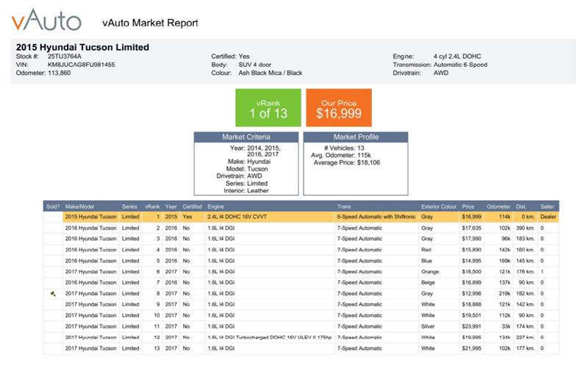
Task: Select the VIN KM8JUCAG8FU981455
Action: (82, 65)
